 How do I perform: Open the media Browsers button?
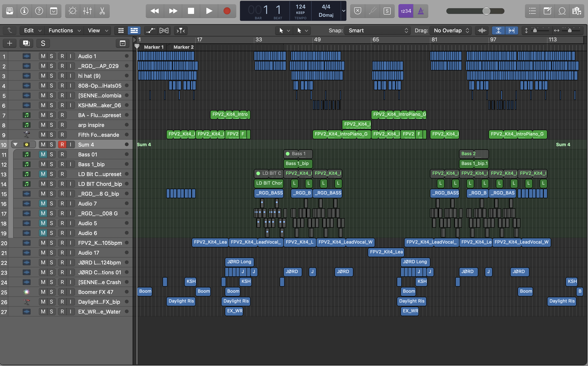(577, 11)
